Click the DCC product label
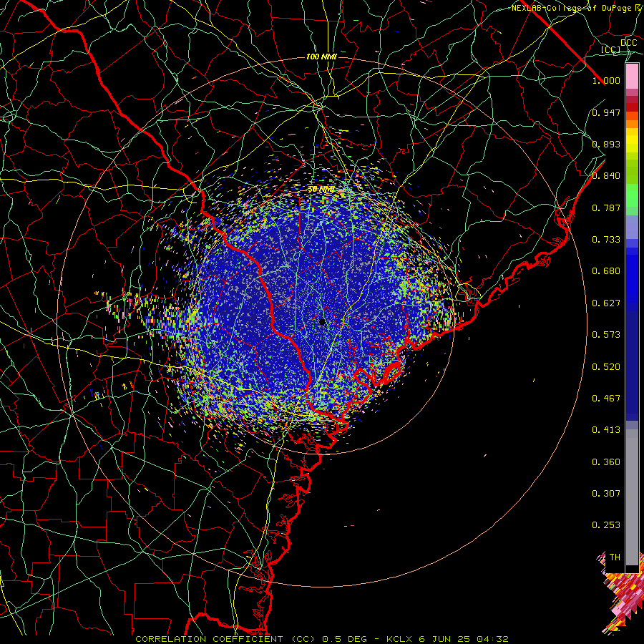644x644 pixels. point(628,43)
